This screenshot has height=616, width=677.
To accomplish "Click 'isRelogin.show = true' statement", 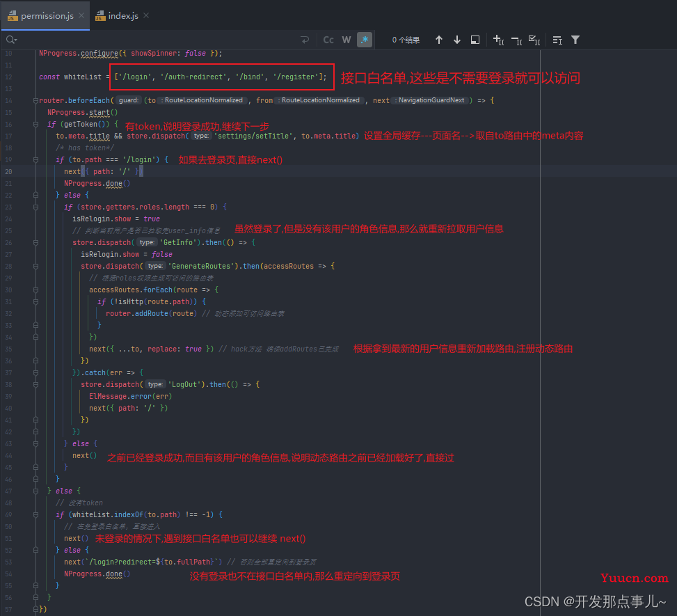I will pos(116,219).
